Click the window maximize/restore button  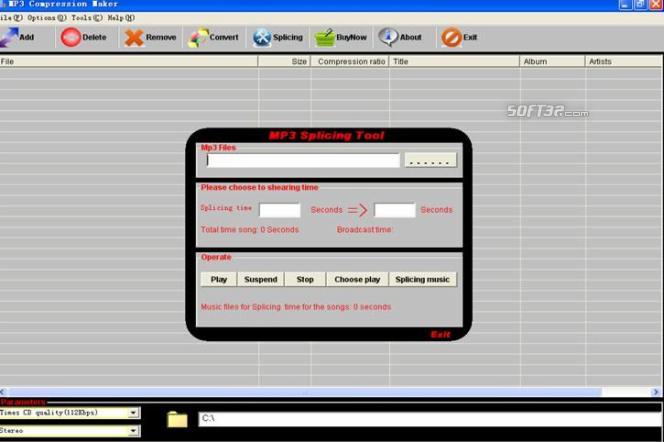(x=640, y=4)
